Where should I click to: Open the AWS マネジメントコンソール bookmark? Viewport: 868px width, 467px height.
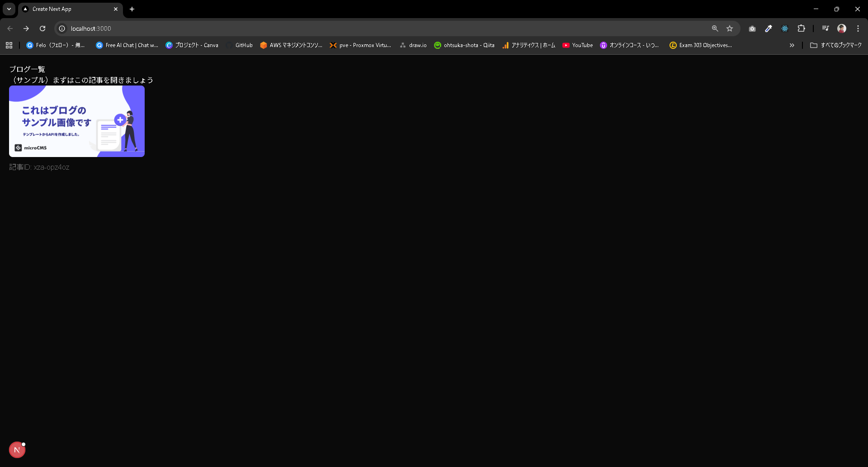291,45
